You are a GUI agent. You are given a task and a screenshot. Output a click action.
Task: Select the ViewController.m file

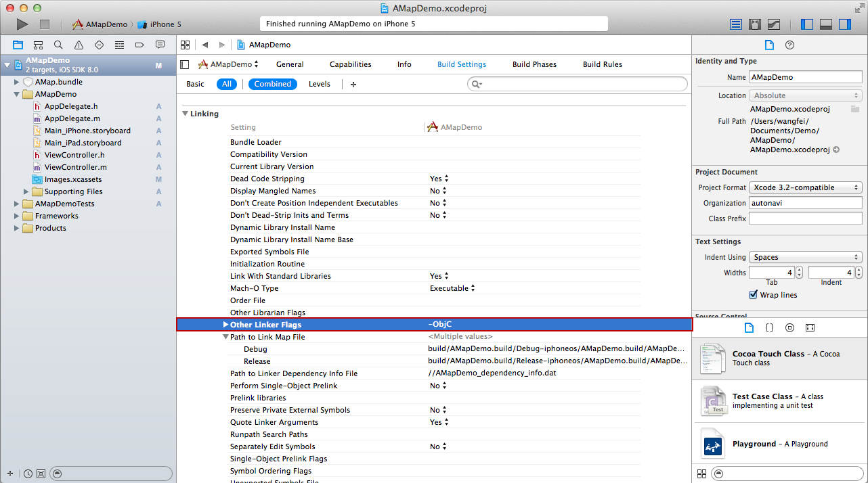(x=75, y=167)
